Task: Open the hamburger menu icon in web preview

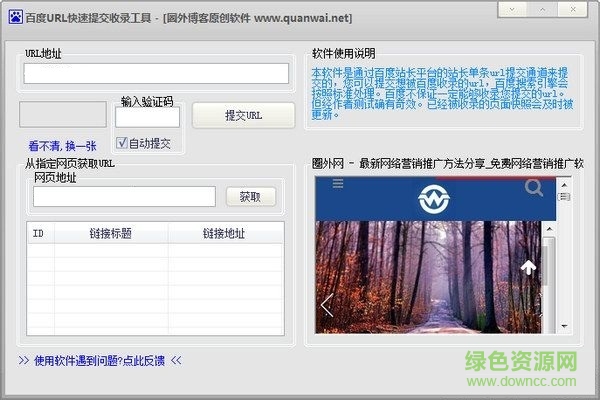Action: pos(338,184)
